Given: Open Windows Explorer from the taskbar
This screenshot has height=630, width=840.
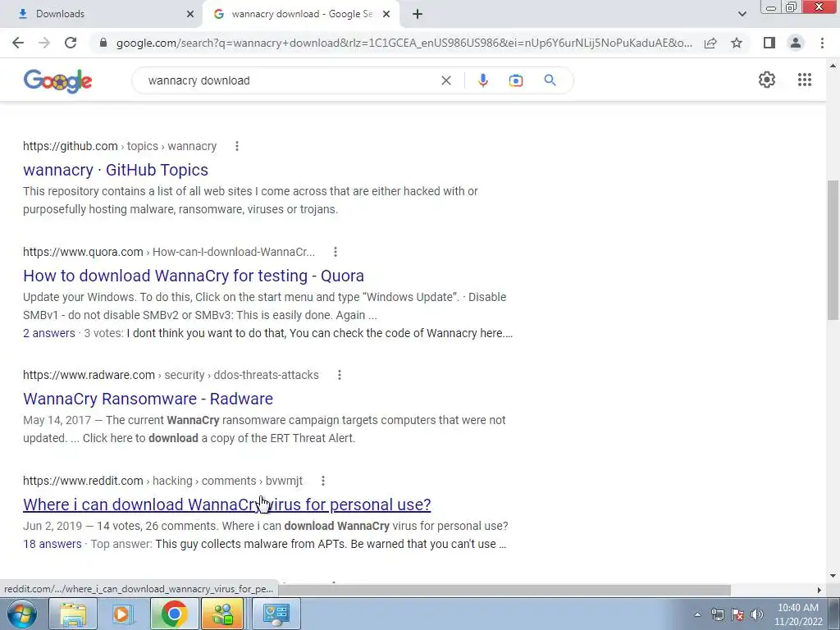Looking at the screenshot, I should pyautogui.click(x=73, y=614).
